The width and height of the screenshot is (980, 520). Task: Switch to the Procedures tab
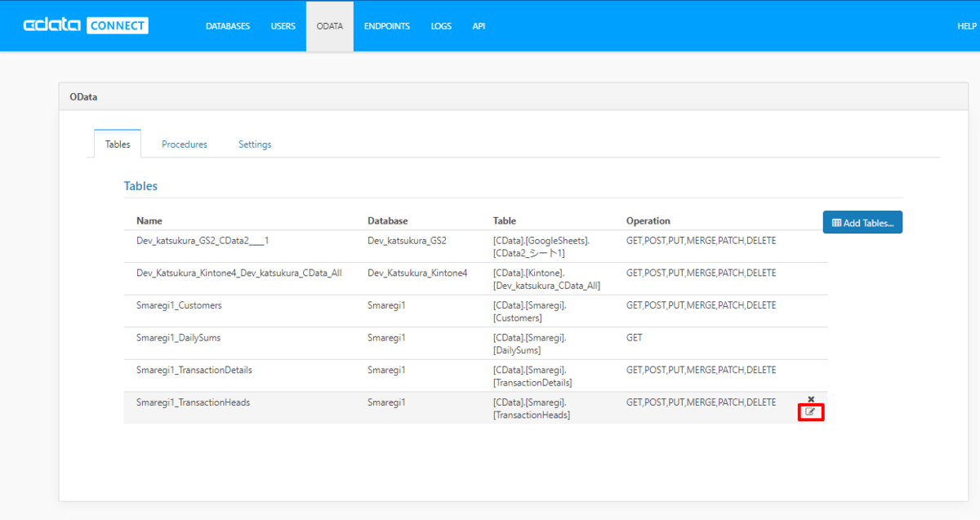[185, 144]
